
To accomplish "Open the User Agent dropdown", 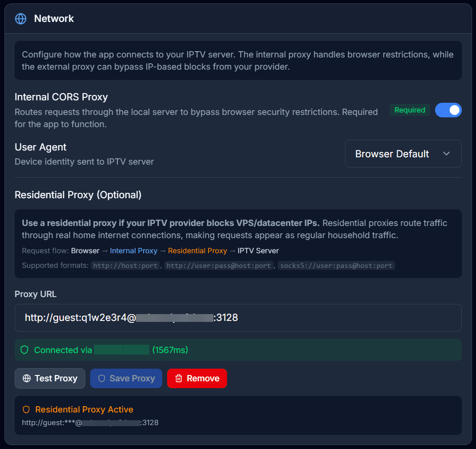I will [x=403, y=153].
